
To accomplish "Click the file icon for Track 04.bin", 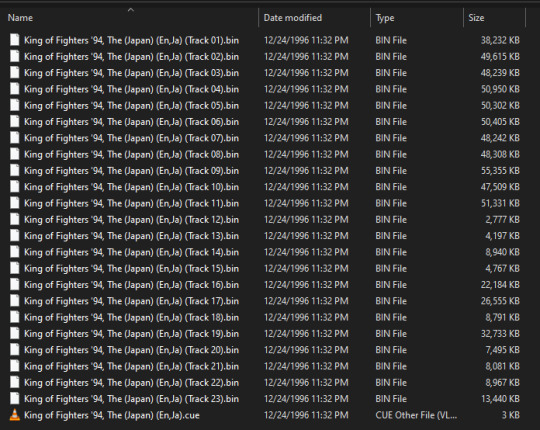I will (14, 89).
